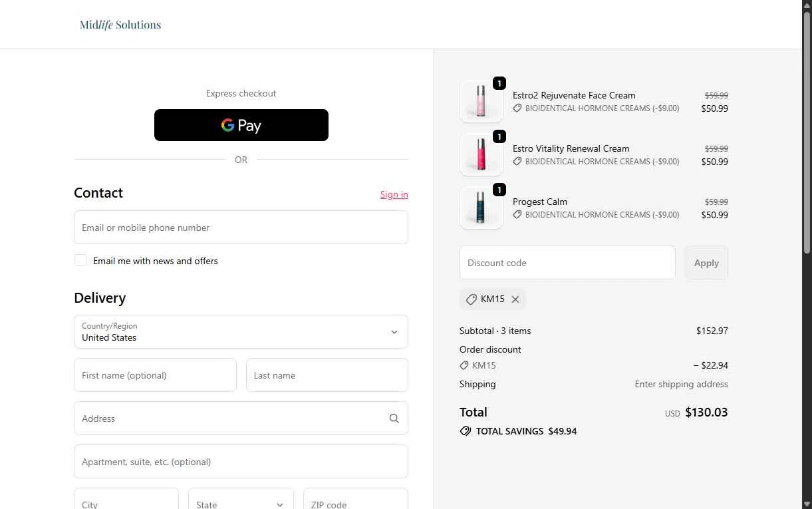Click the quantity badge on Progest Calm
The width and height of the screenshot is (812, 509).
click(x=499, y=190)
